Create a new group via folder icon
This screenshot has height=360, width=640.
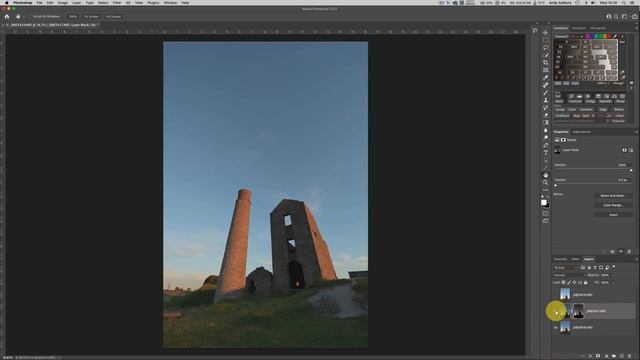pyautogui.click(x=614, y=356)
